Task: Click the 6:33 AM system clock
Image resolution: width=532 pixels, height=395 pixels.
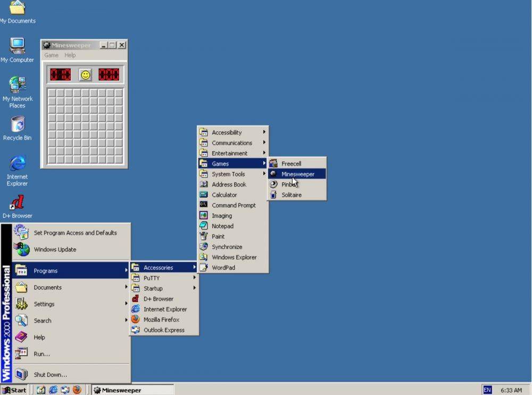Action: [511, 390]
